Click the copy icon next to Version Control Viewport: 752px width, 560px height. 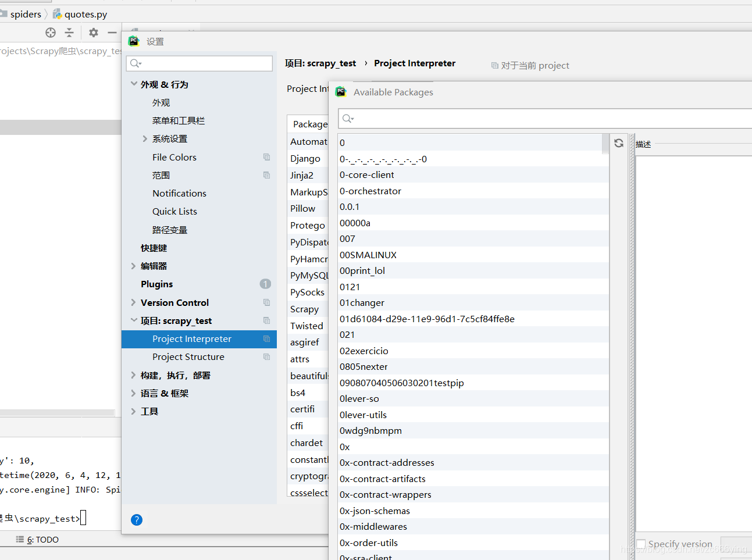point(266,302)
